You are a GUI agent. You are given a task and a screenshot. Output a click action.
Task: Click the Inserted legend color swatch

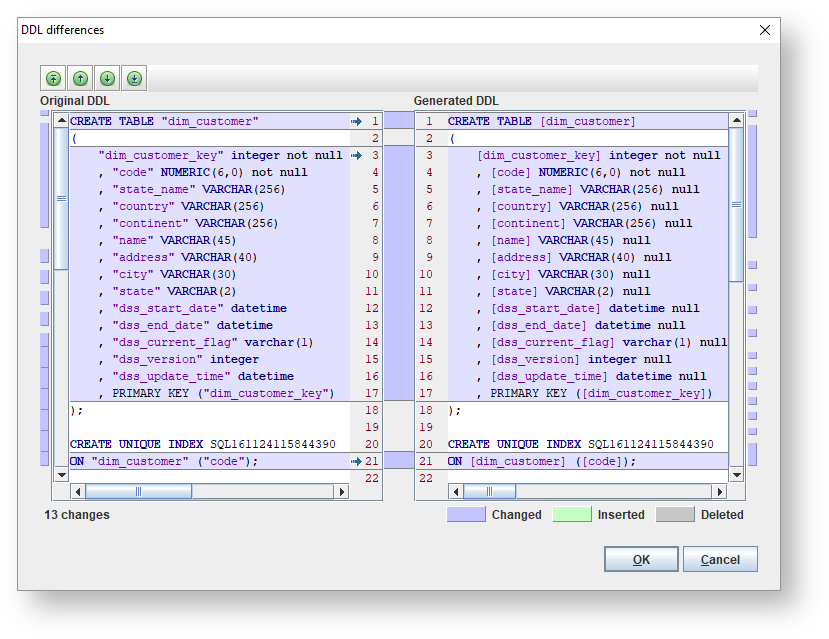point(571,515)
